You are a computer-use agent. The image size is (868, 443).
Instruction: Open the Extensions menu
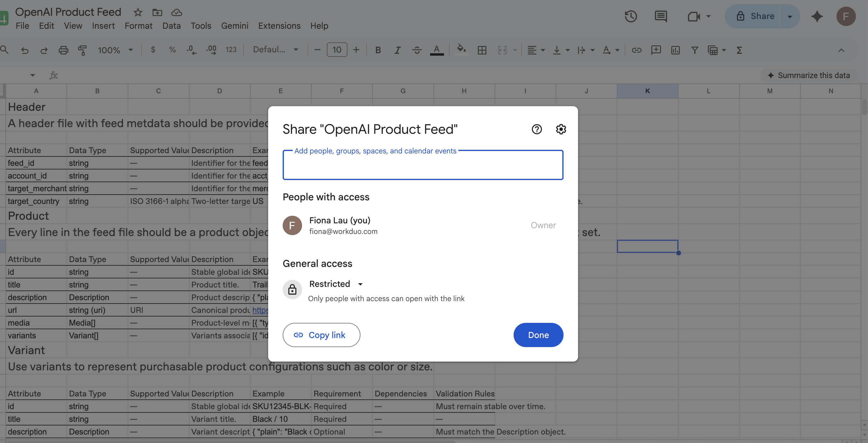pyautogui.click(x=279, y=26)
